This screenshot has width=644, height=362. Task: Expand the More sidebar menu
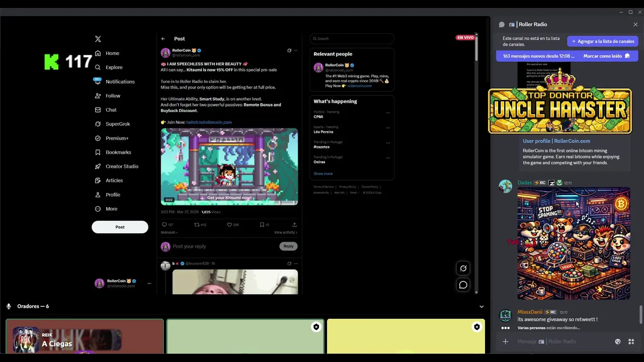106,209
